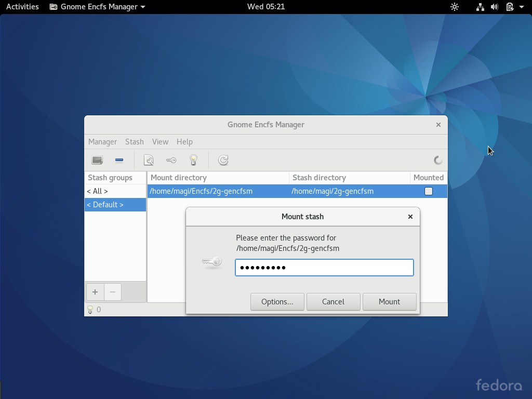
Task: Remove stash group with minus button
Action: point(113,292)
